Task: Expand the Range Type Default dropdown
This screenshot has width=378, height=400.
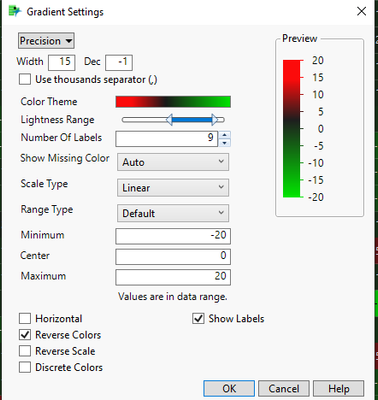Action: [173, 213]
